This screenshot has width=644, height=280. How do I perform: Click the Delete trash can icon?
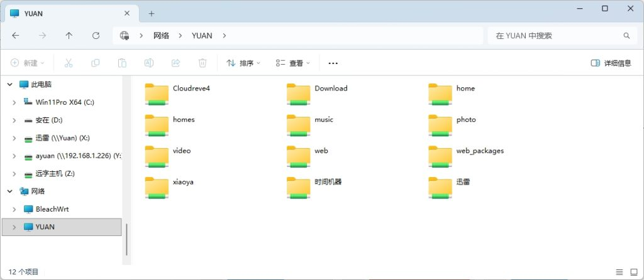(x=203, y=63)
